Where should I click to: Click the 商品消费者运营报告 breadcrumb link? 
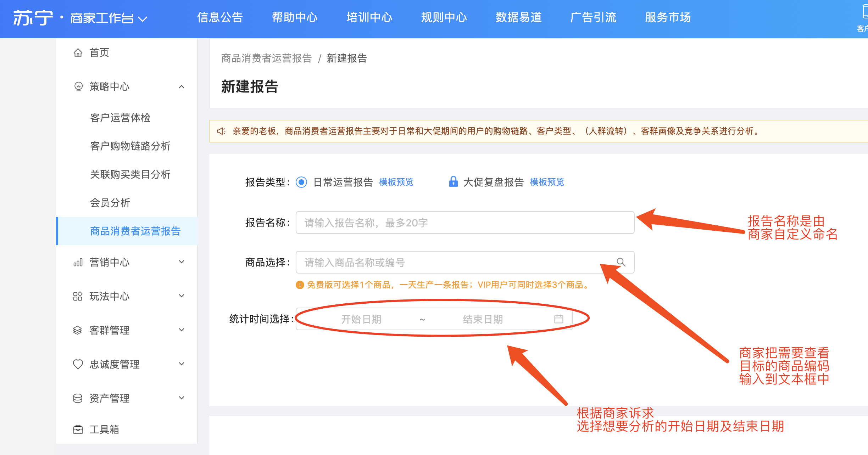tap(266, 58)
